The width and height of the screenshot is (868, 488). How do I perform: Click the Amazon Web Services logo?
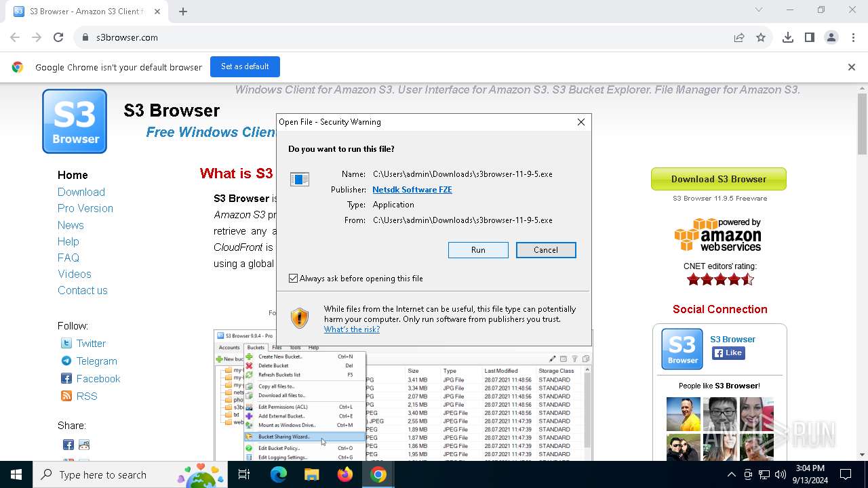pyautogui.click(x=718, y=235)
